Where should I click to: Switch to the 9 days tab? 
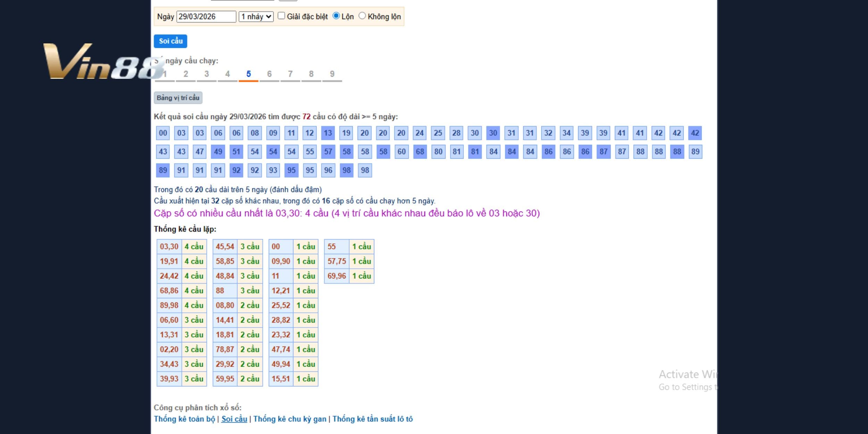click(x=332, y=74)
